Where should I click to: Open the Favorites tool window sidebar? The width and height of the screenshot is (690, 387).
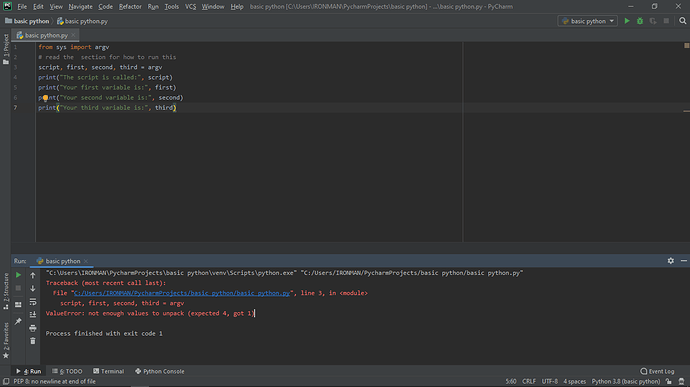(x=6, y=340)
